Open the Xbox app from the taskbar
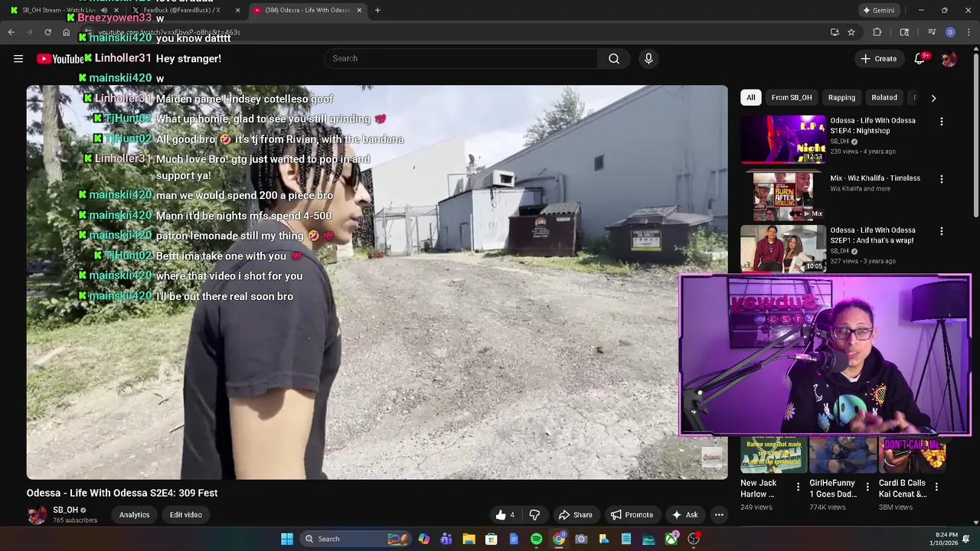 671,539
